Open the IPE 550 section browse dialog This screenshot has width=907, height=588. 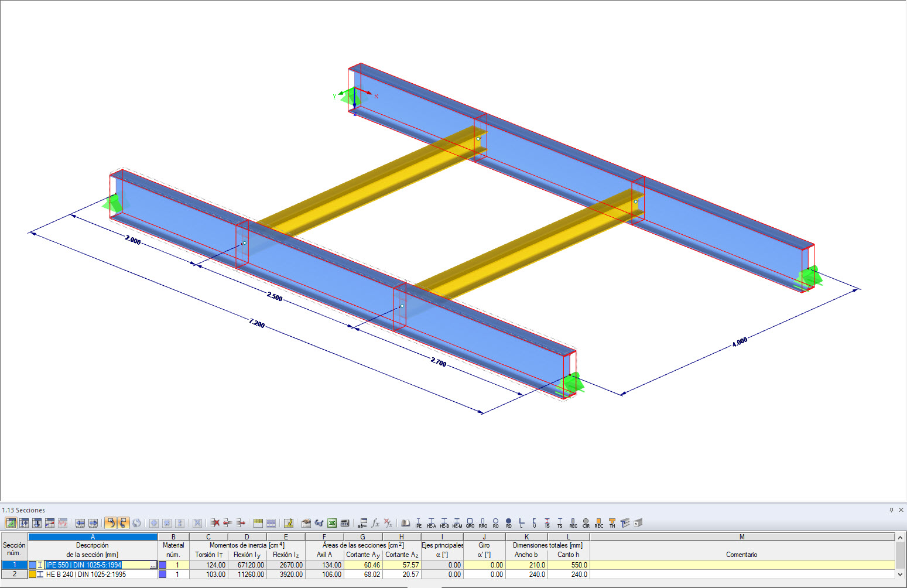click(x=153, y=565)
